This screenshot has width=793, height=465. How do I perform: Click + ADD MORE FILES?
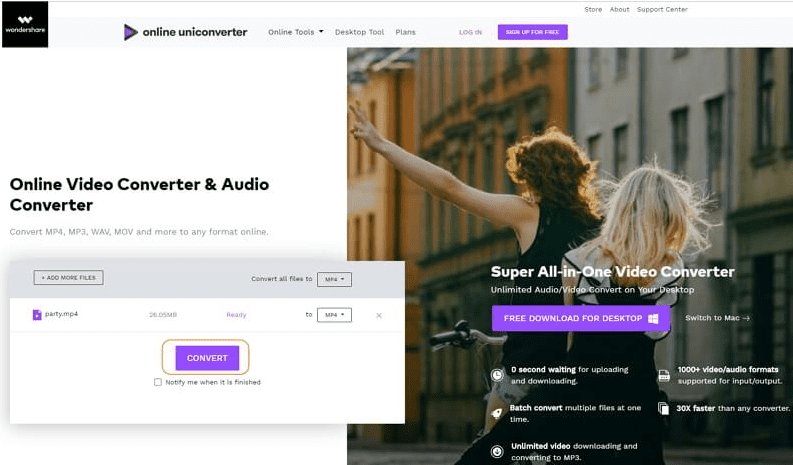click(69, 277)
